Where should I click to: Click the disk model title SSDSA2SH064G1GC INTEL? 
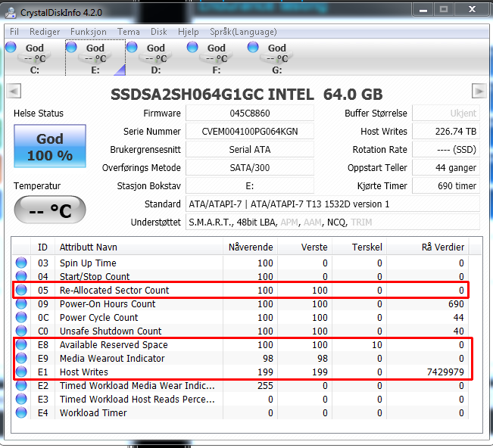pos(212,95)
